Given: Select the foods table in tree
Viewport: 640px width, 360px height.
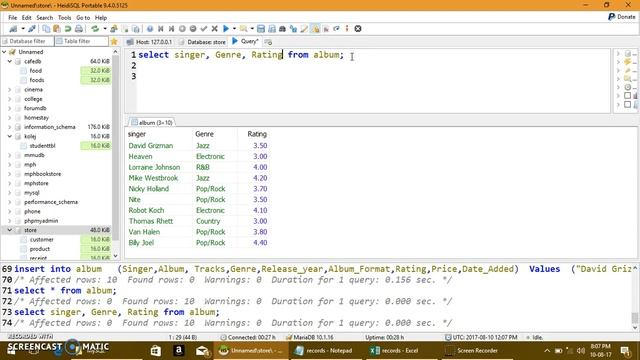Looking at the screenshot, I should pos(37,80).
